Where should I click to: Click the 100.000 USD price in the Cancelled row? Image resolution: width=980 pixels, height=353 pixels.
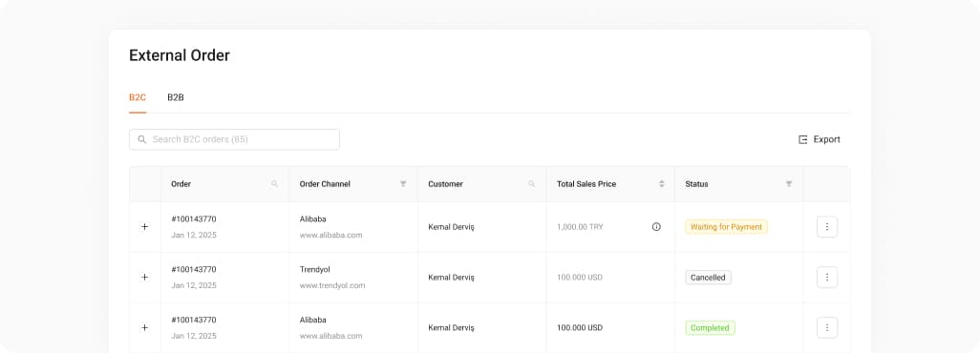[x=580, y=277]
